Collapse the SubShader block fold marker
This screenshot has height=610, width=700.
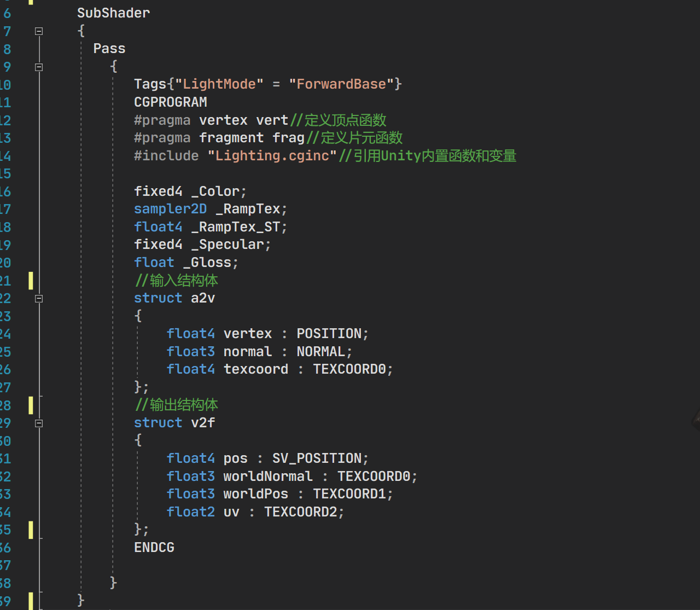[x=39, y=31]
